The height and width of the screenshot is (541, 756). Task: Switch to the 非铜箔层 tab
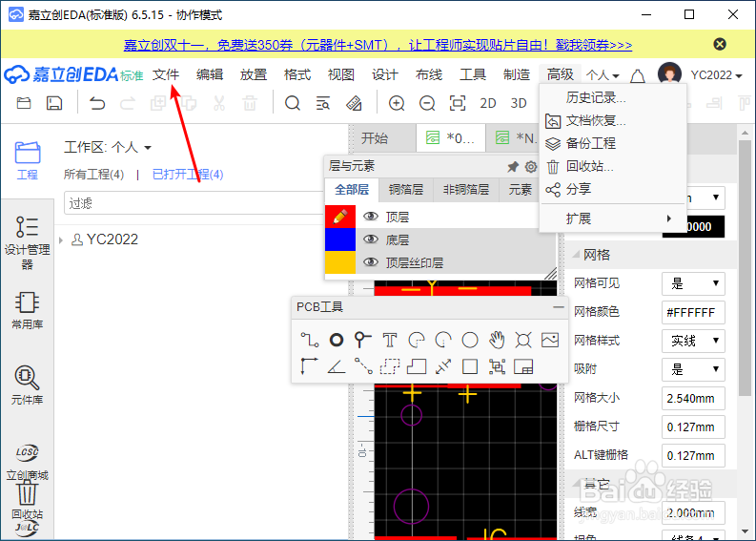(x=466, y=190)
